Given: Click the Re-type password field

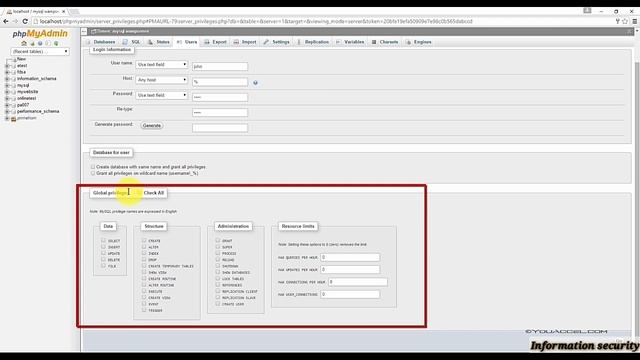Looking at the screenshot, I should pyautogui.click(x=220, y=112).
